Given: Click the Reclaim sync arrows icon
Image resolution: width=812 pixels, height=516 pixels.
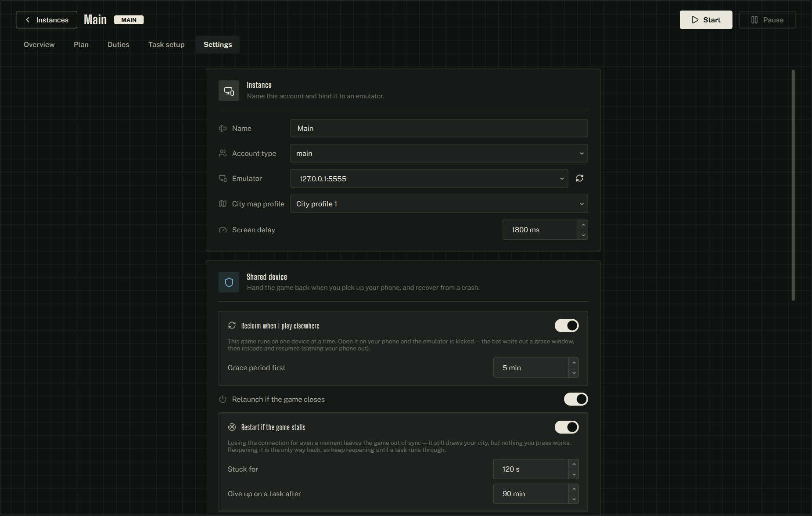Looking at the screenshot, I should coord(232,325).
